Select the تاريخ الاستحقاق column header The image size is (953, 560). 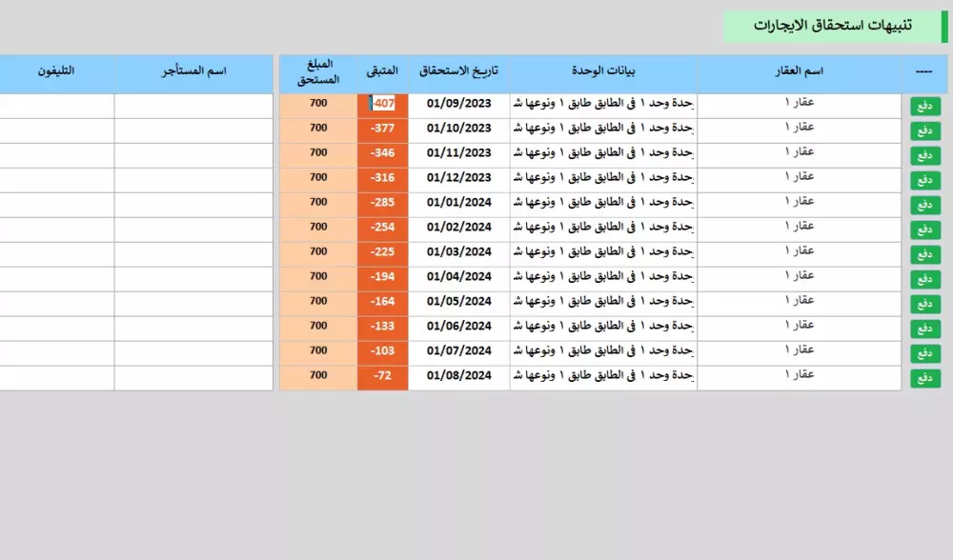point(457,70)
